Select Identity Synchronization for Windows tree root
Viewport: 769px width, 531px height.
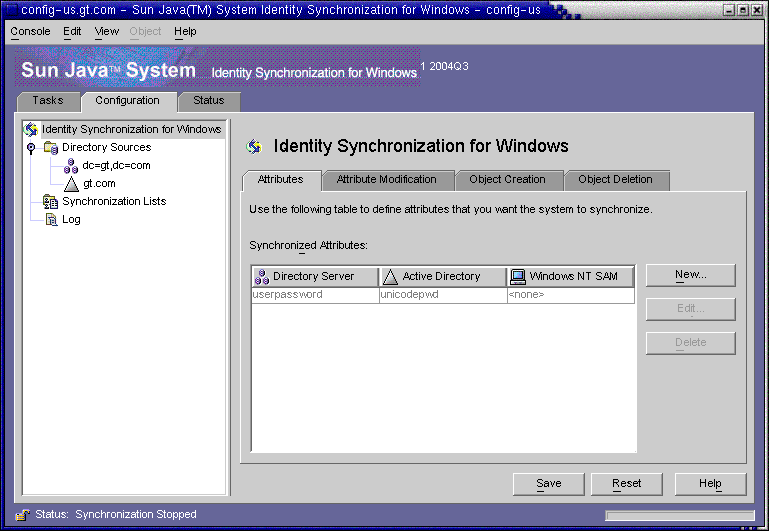(x=132, y=129)
